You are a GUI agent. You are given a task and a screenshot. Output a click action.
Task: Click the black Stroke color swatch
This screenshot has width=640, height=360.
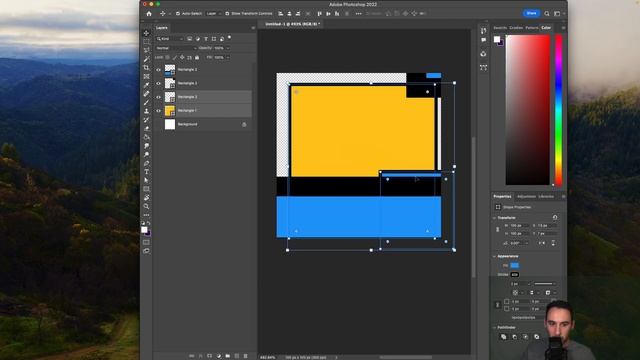(514, 274)
